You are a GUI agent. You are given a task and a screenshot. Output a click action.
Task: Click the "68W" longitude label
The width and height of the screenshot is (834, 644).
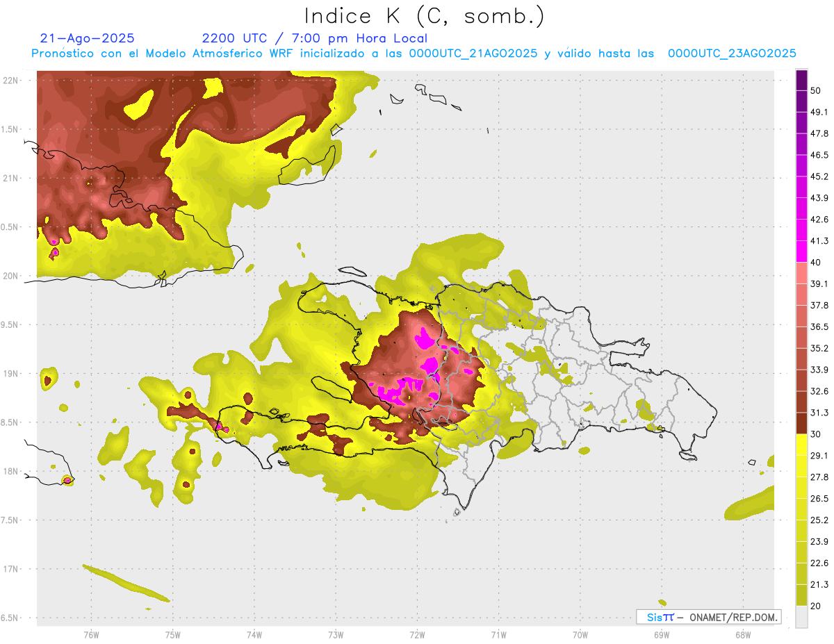click(x=743, y=634)
